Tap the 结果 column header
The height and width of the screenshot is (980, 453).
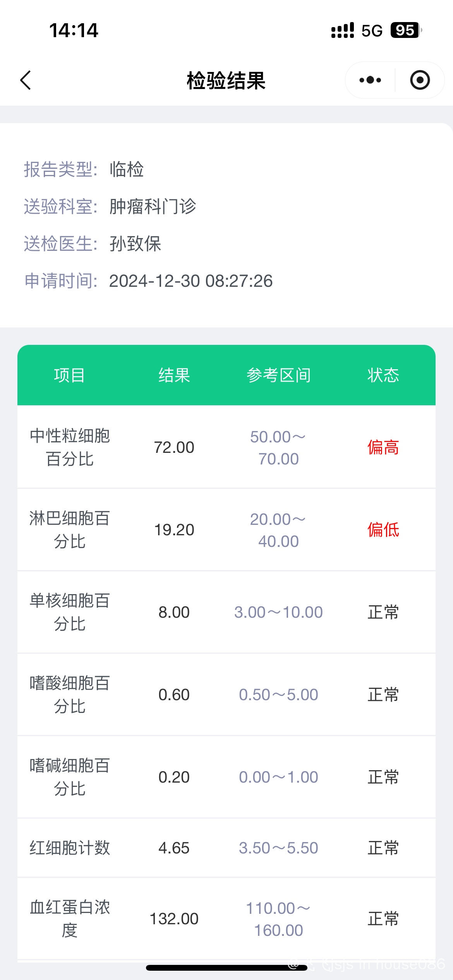(174, 375)
